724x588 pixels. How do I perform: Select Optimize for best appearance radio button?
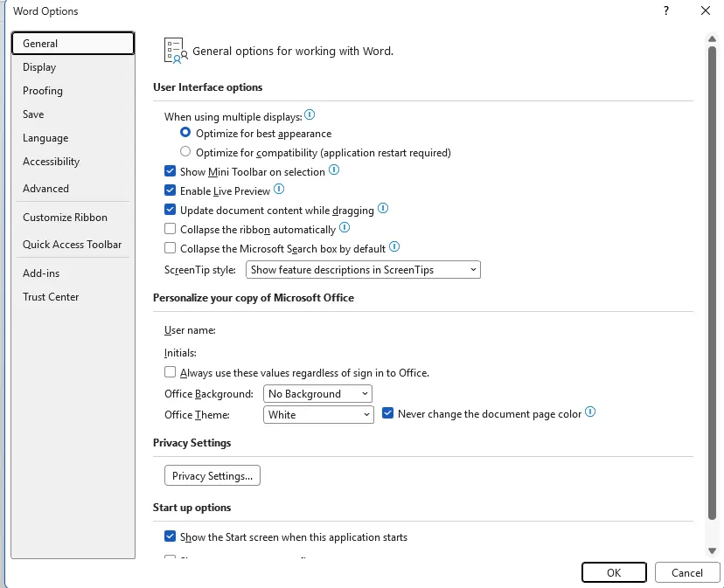click(x=185, y=133)
